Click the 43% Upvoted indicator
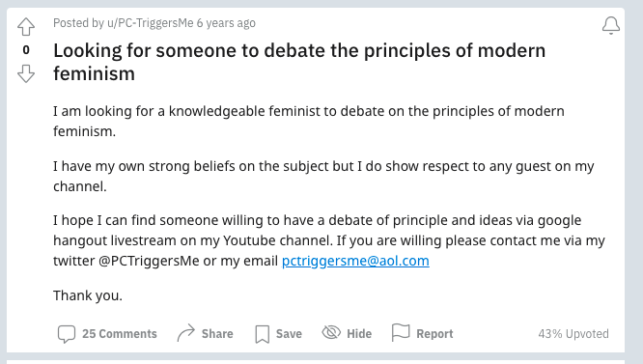The height and width of the screenshot is (364, 643). coord(573,334)
